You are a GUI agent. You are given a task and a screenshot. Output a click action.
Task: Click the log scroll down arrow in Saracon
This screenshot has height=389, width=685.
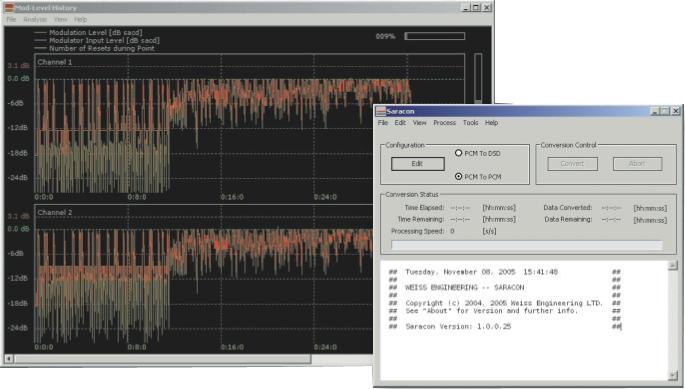[672, 375]
